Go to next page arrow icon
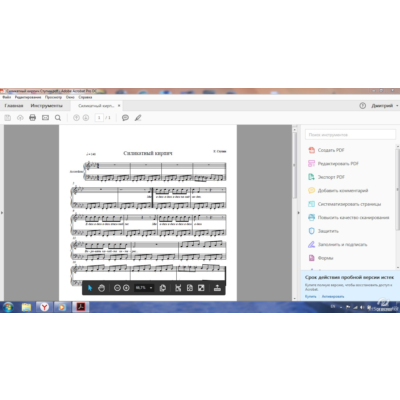 pos(86,118)
